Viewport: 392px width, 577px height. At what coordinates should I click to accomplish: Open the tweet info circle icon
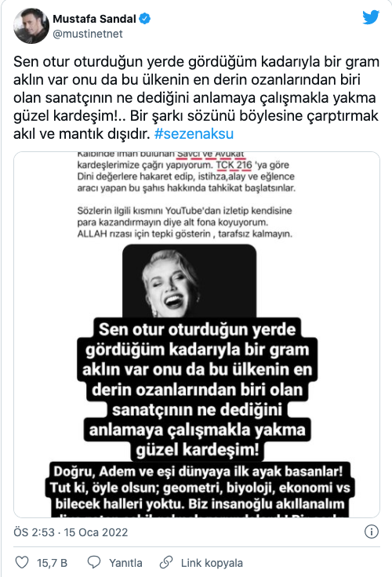coord(372,532)
